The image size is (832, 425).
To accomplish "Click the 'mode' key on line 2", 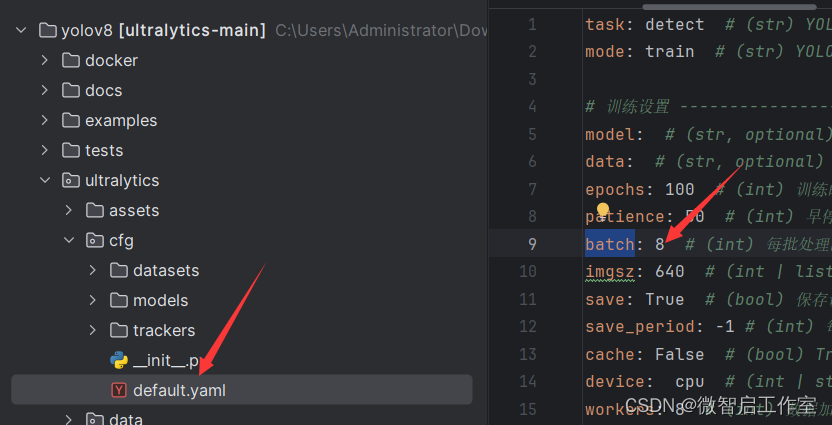I will [x=605, y=51].
